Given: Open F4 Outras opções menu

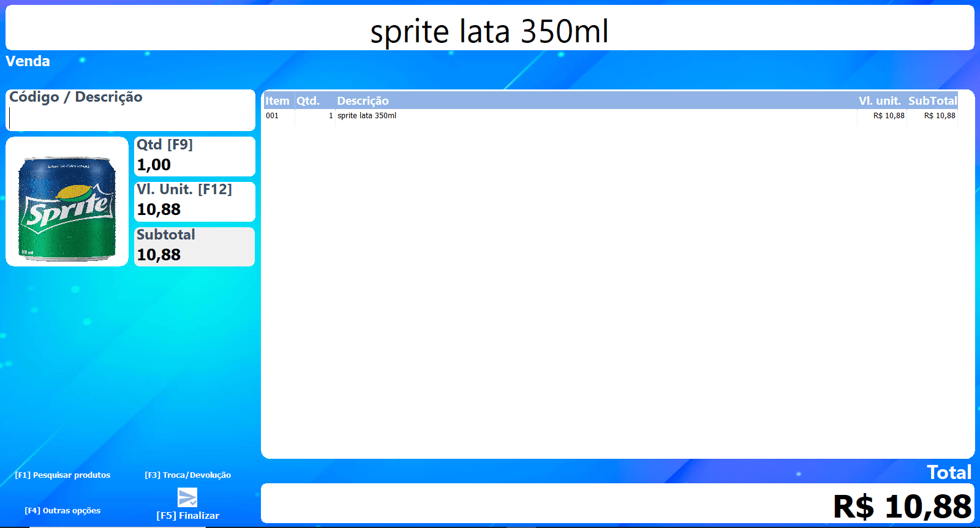Looking at the screenshot, I should pos(62,511).
